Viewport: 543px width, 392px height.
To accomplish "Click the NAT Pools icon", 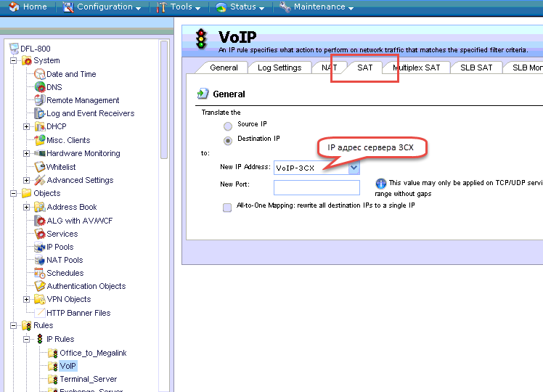I will point(40,260).
